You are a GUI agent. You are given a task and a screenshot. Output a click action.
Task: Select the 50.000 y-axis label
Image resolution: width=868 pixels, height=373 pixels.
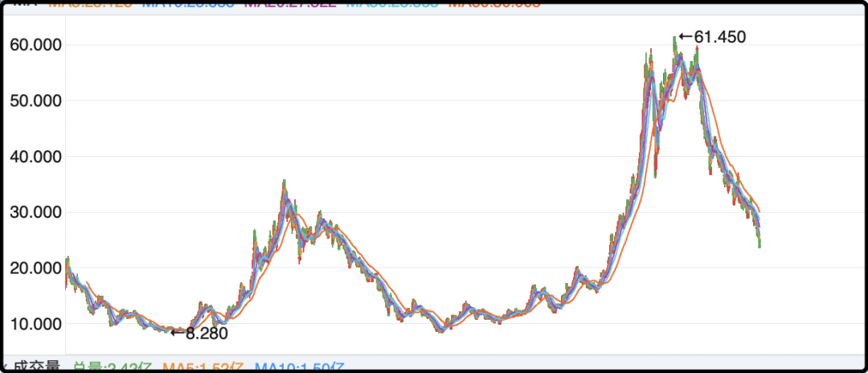pos(35,100)
